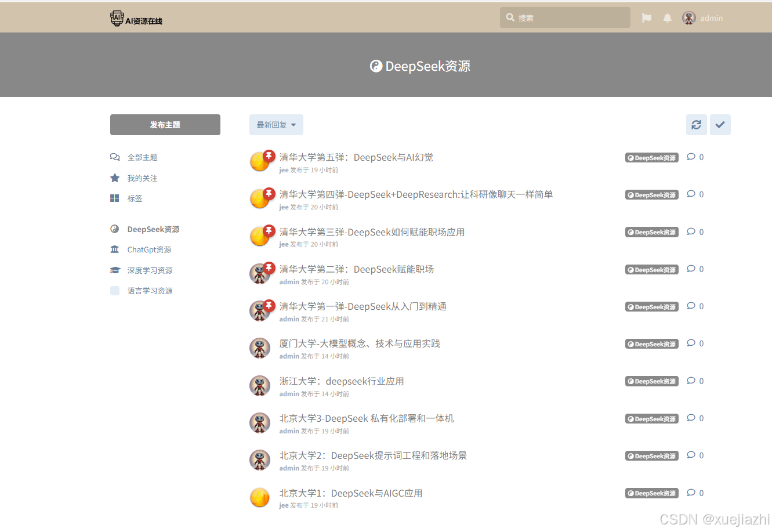Click DeepSeek资源 tag on 浙江大学 row

(652, 381)
